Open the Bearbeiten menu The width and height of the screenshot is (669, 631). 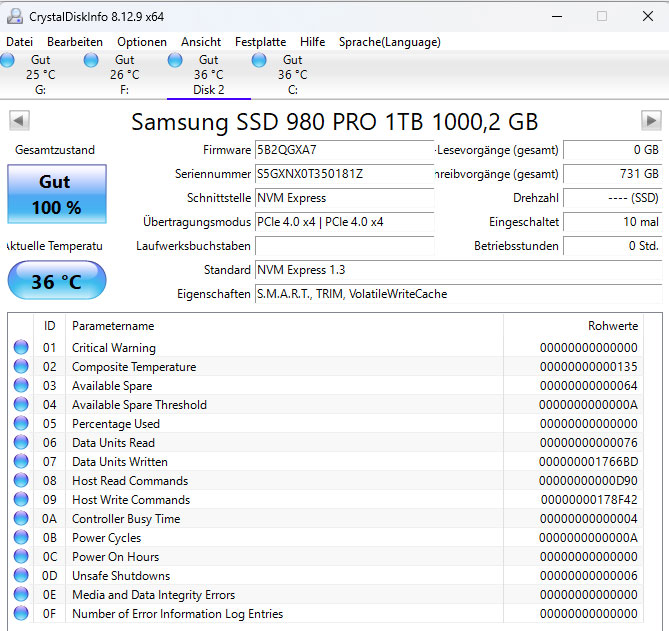click(75, 42)
